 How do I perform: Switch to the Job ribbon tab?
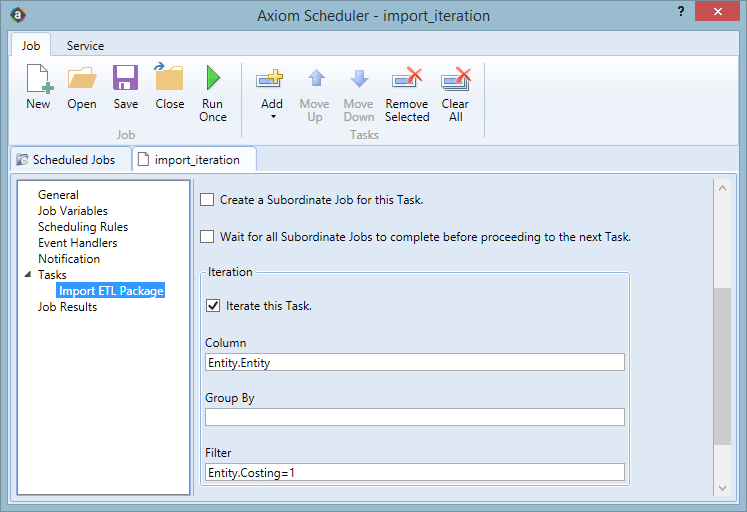(x=31, y=46)
